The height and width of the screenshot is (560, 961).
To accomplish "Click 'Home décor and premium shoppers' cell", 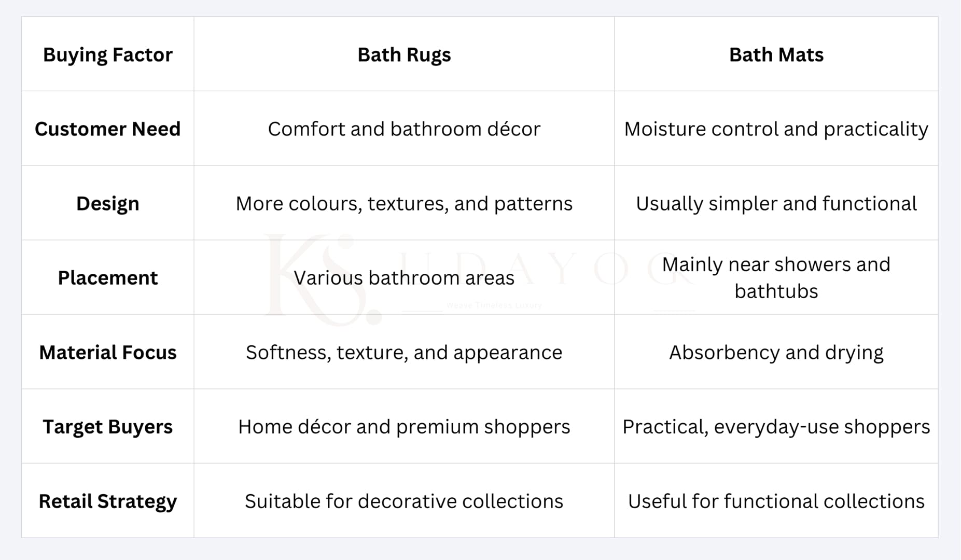I will pos(404,426).
